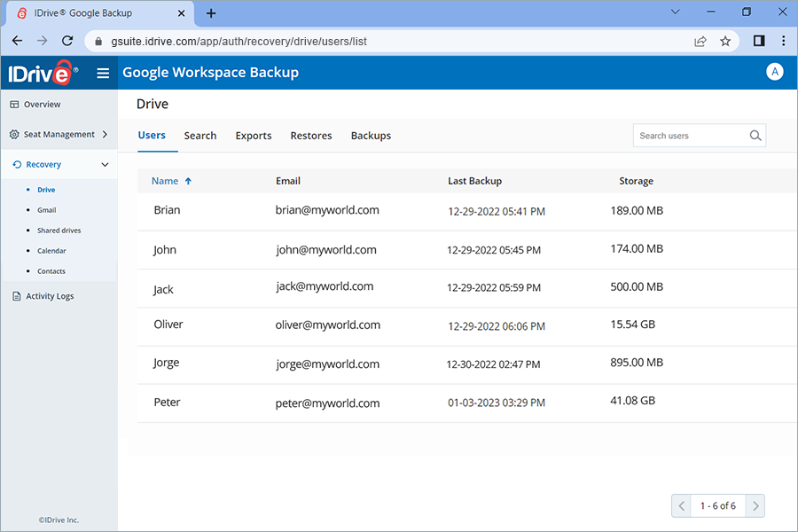The image size is (798, 532).
Task: Open the Restores tab
Action: point(310,136)
